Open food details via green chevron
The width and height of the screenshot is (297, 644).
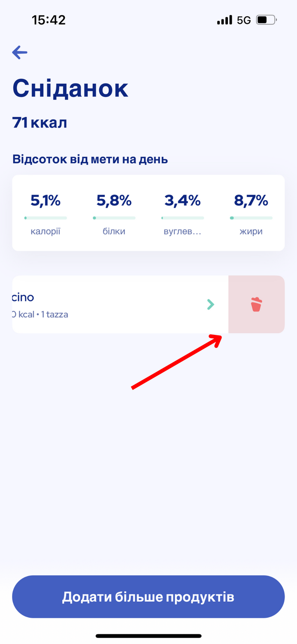[x=210, y=304]
